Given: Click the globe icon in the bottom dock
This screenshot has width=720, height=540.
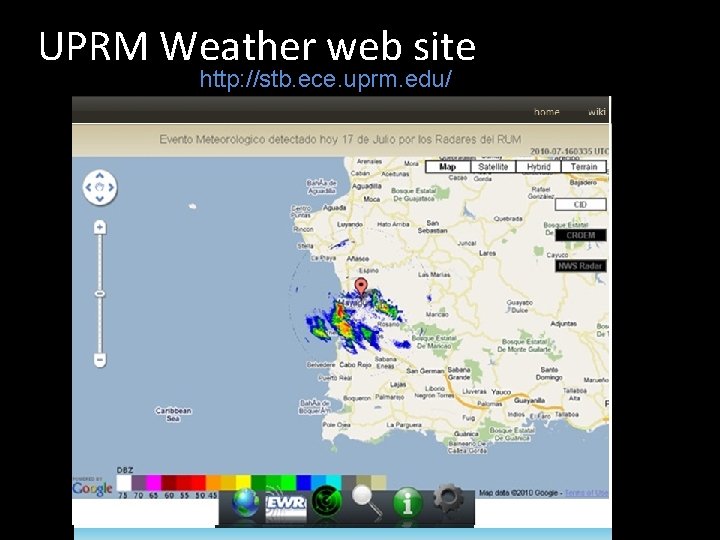Looking at the screenshot, I should pos(245,503).
